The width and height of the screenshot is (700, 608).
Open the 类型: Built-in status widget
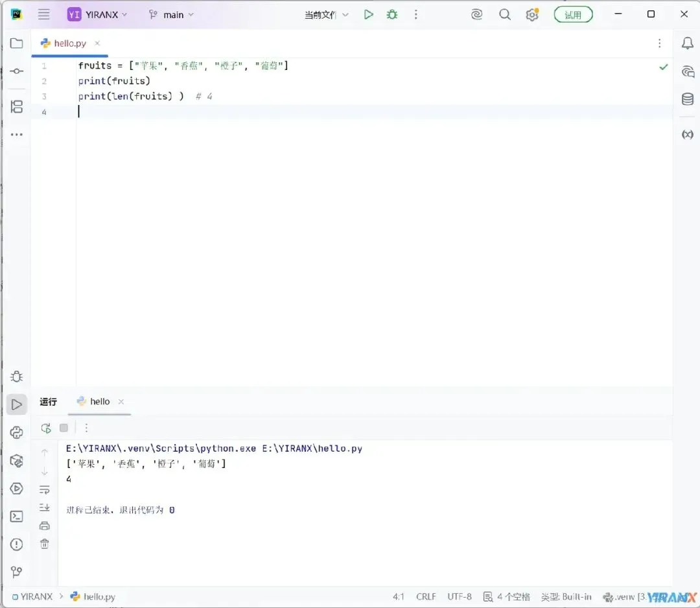pyautogui.click(x=566, y=596)
